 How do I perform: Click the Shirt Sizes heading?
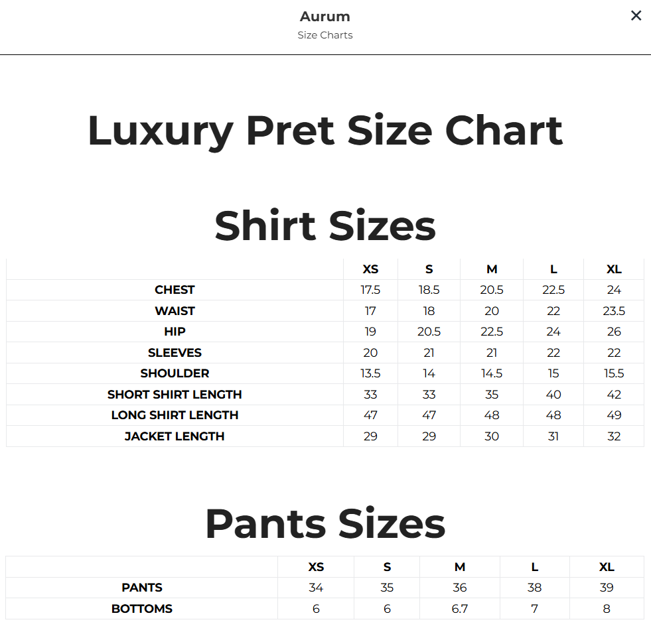pyautogui.click(x=325, y=225)
